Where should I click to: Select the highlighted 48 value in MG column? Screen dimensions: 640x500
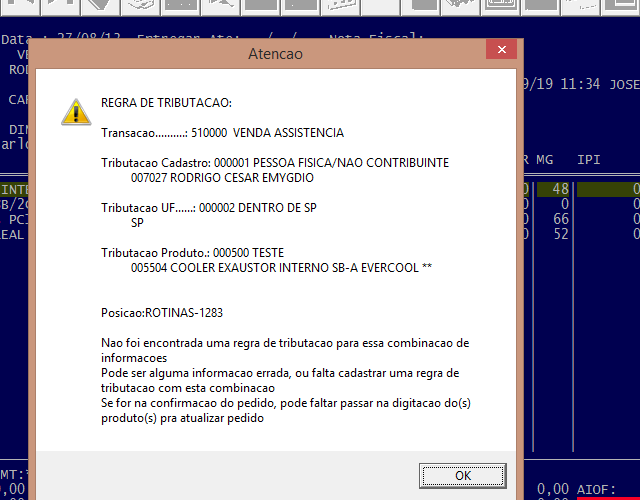tap(560, 189)
